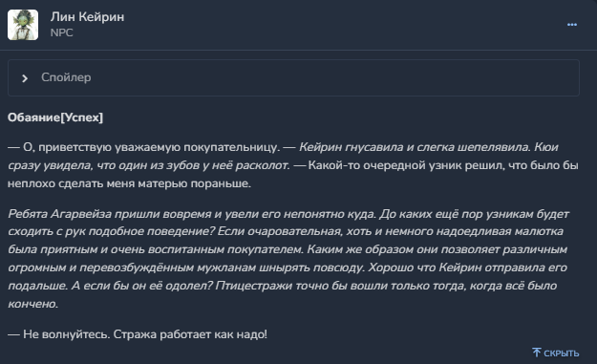597x364 pixels.
Task: Click the Спойлер label text
Action: 66,77
